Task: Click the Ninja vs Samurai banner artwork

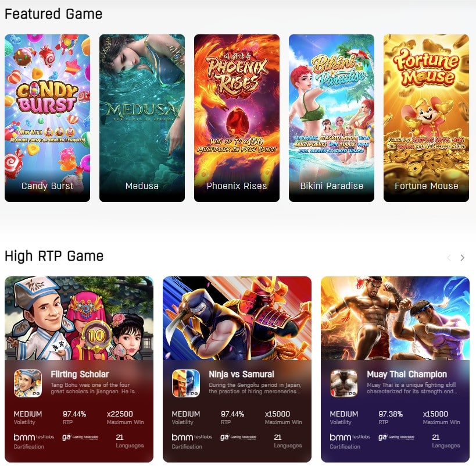Action: pos(237,318)
